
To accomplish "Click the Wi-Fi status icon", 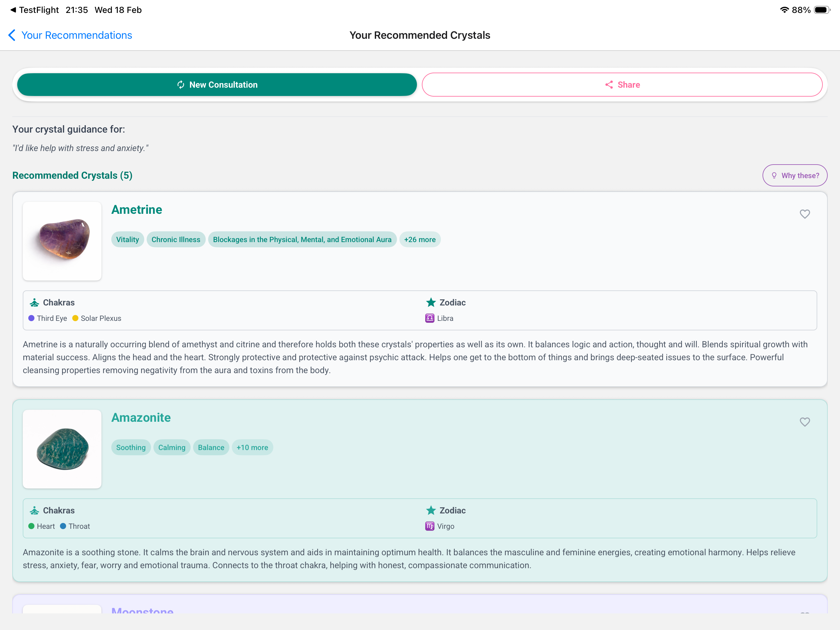I will click(784, 10).
